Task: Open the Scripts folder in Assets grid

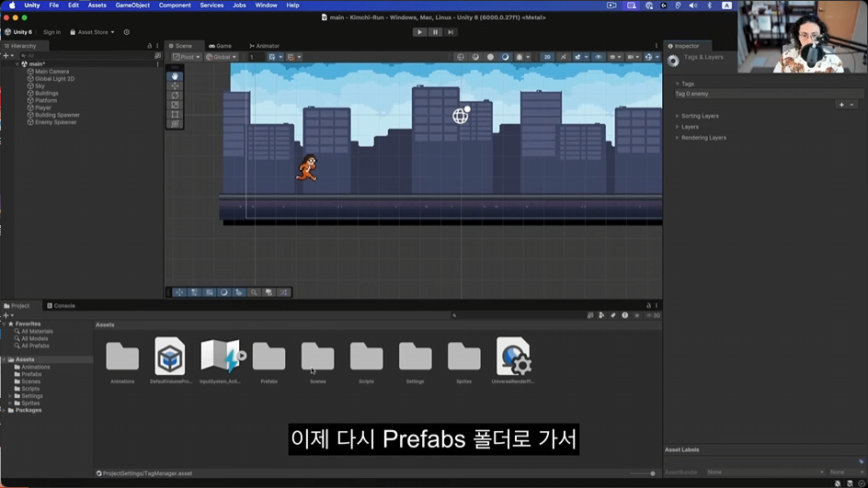Action: click(x=367, y=362)
